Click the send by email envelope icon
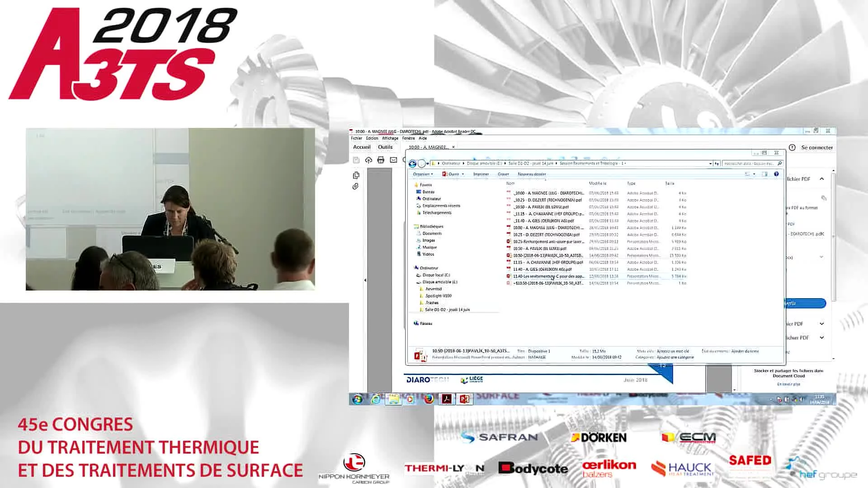868x488 pixels. 393,160
